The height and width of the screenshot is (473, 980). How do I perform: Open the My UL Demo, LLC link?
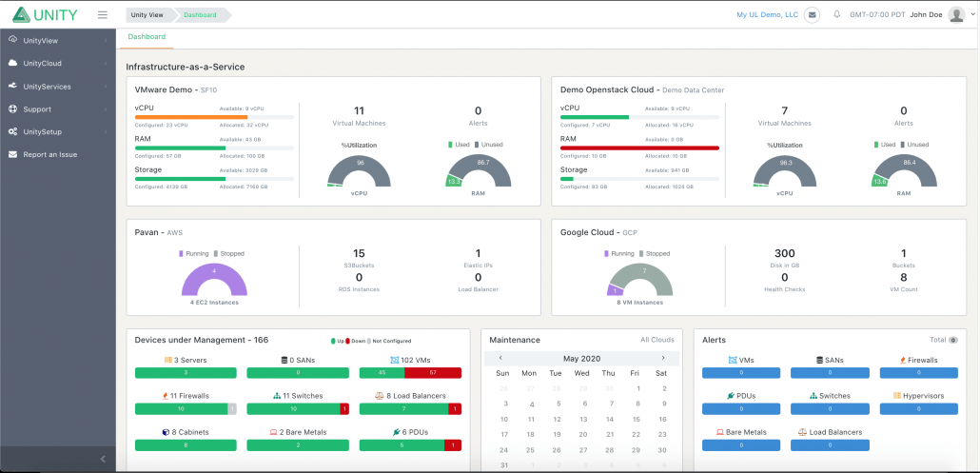tap(767, 15)
